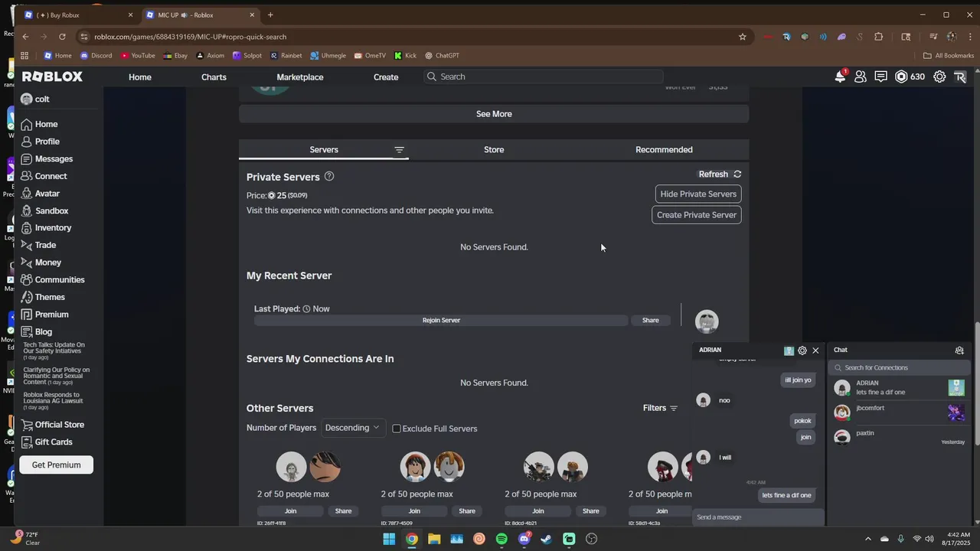Image resolution: width=980 pixels, height=551 pixels.
Task: Open the chat group create icon
Action: (x=959, y=350)
